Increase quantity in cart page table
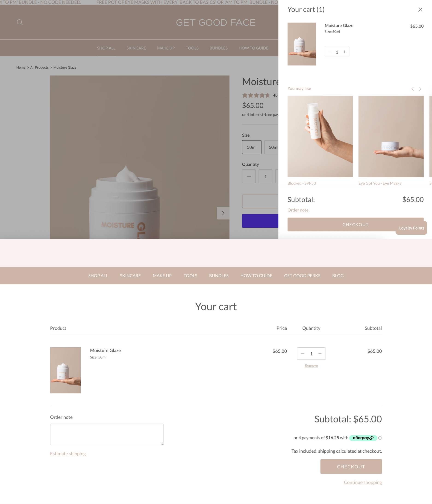 click(320, 353)
